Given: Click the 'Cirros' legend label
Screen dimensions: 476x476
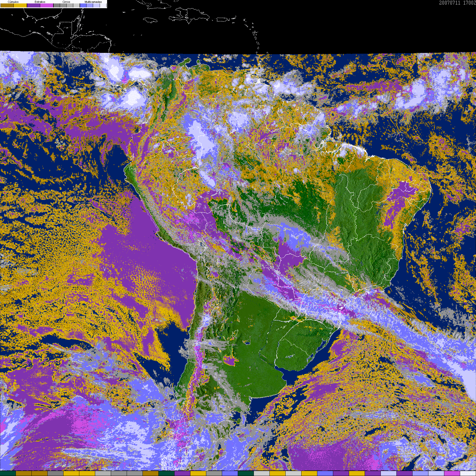Looking at the screenshot, I should click(x=66, y=2).
